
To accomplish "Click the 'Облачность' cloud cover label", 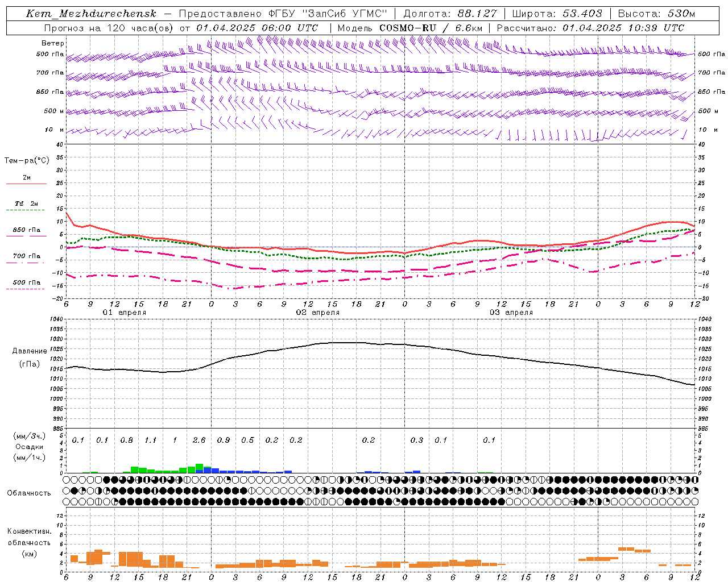I will click(x=29, y=493).
